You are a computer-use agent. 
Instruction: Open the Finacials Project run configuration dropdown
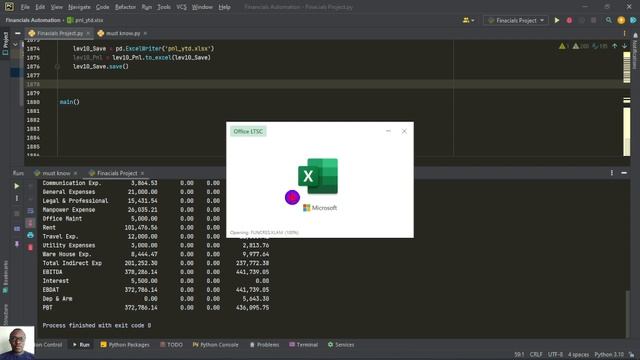point(516,20)
